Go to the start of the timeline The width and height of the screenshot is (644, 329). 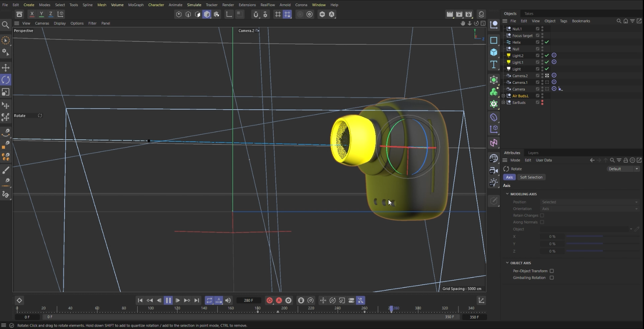click(x=140, y=300)
